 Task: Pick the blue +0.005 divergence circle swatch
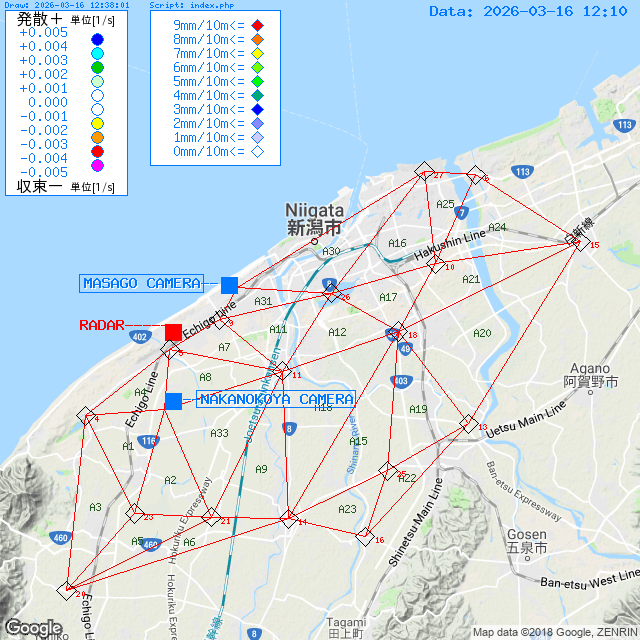97,40
